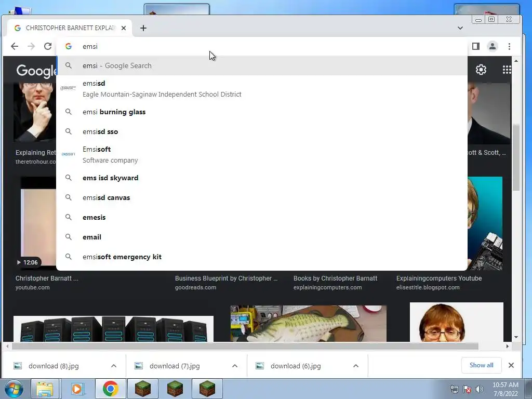Screen dimensions: 532x399
Task: Click the vertical page scrollbar thumb
Action: pyautogui.click(x=516, y=158)
